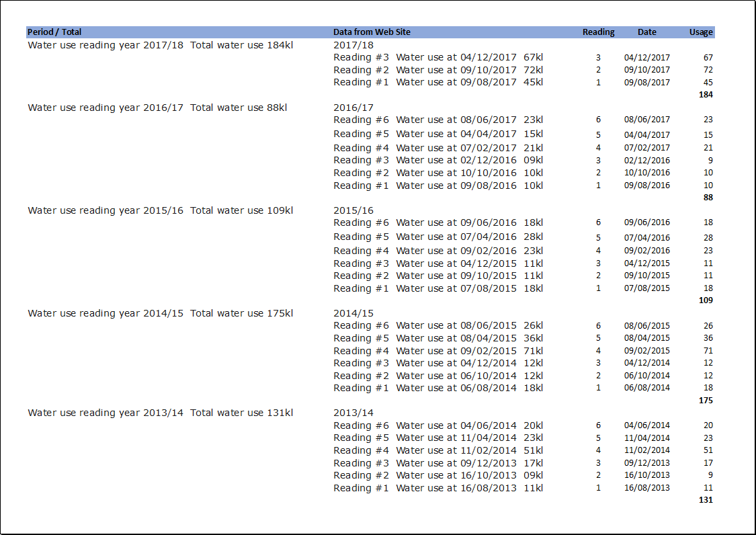Click the 'Reading' column header

598,32
